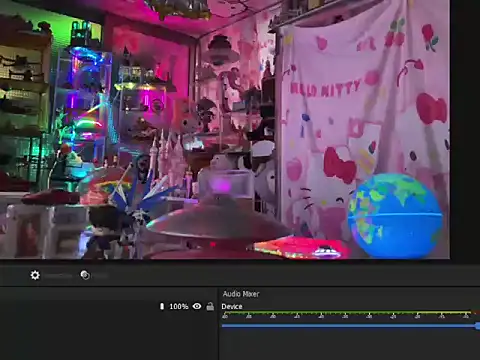The image size is (480, 360).
Task: Click the blurred Filters label beside the circles icon
Action: (100, 276)
